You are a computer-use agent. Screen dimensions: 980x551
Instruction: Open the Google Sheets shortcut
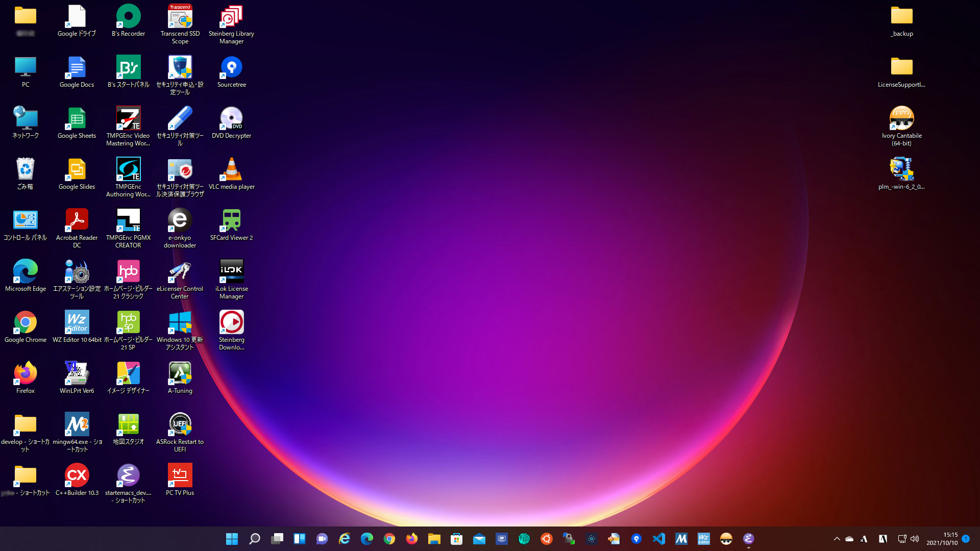[77, 123]
